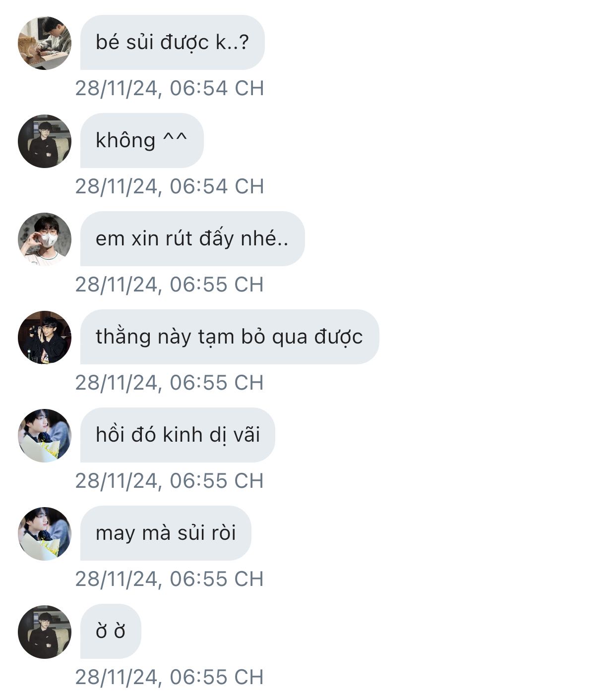Click timestamp under 'hồi đó kinh dị vãi'
616x694 pixels.
pos(170,481)
